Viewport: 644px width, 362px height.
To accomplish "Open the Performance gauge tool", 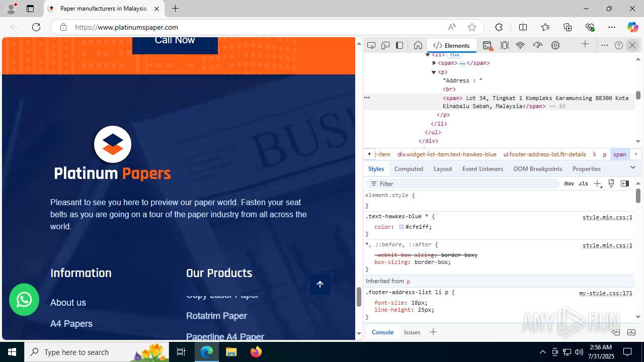I will pos(538,45).
